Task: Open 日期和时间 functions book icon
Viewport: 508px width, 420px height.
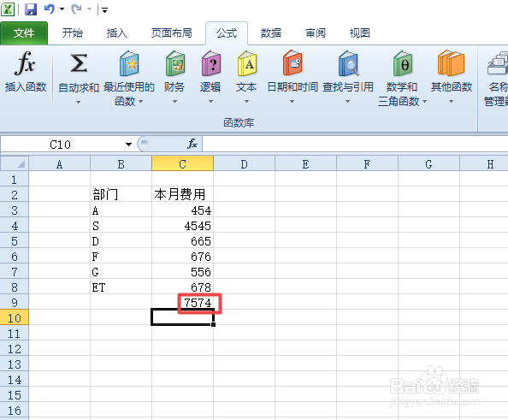Action: (x=292, y=62)
